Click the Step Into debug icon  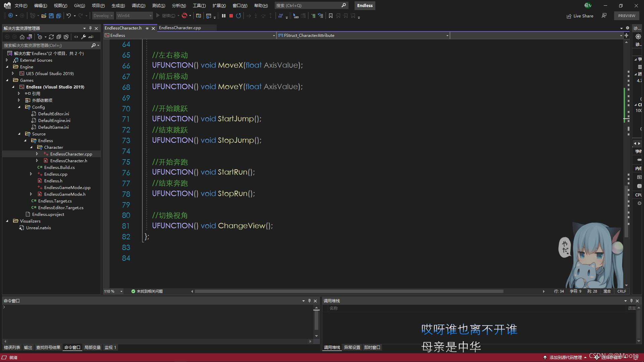click(x=256, y=16)
